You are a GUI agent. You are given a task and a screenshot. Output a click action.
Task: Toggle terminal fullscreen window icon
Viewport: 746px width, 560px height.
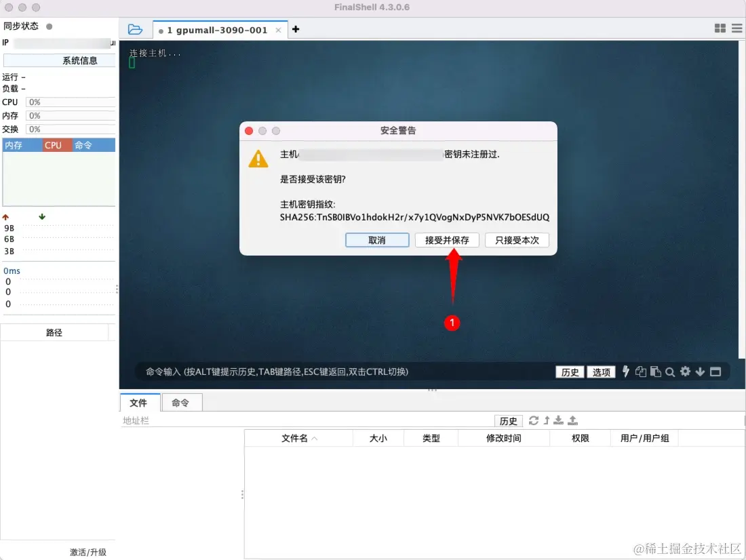click(x=715, y=372)
